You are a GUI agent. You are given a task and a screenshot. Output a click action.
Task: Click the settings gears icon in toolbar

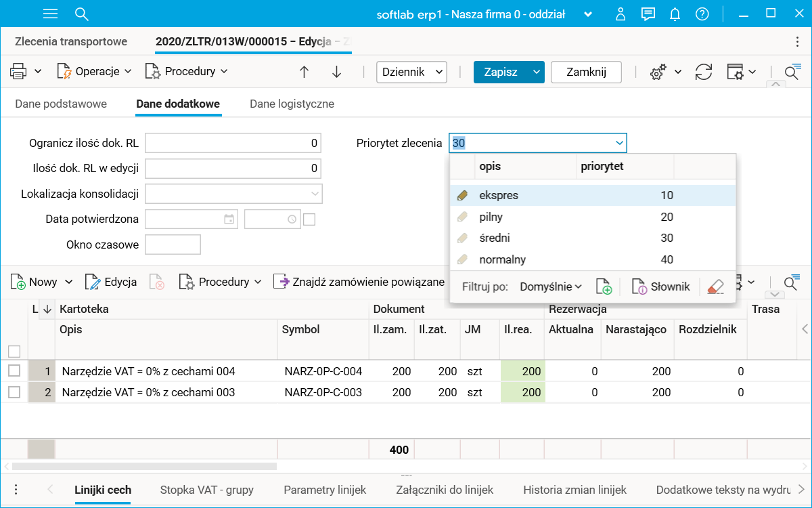pos(658,72)
